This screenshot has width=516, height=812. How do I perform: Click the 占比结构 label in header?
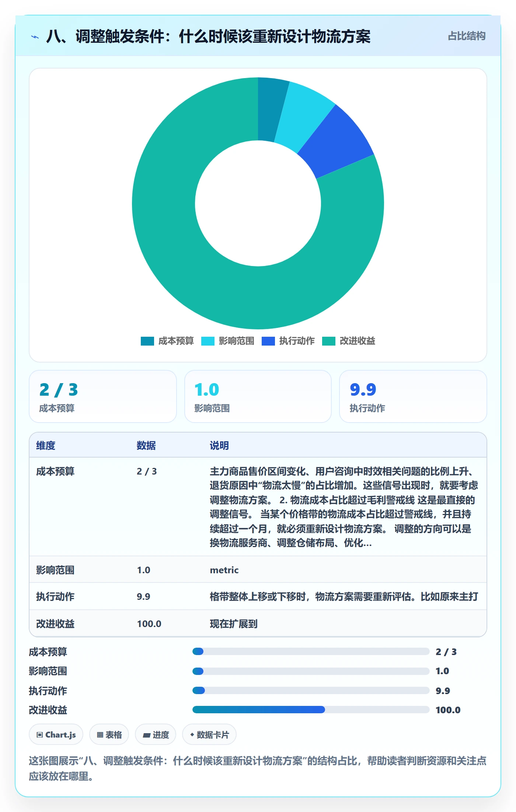467,36
